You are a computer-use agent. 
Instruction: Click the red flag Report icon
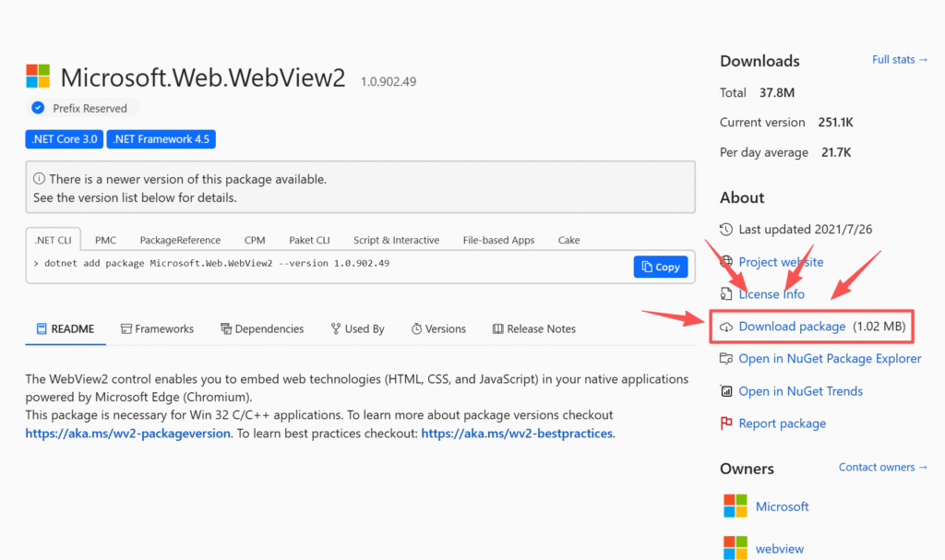coord(726,423)
